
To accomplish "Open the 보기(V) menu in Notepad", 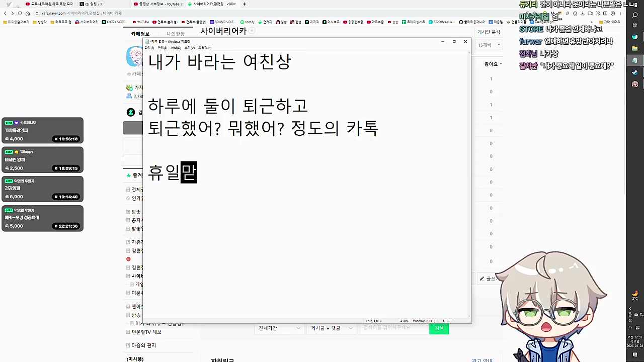I will (189, 48).
